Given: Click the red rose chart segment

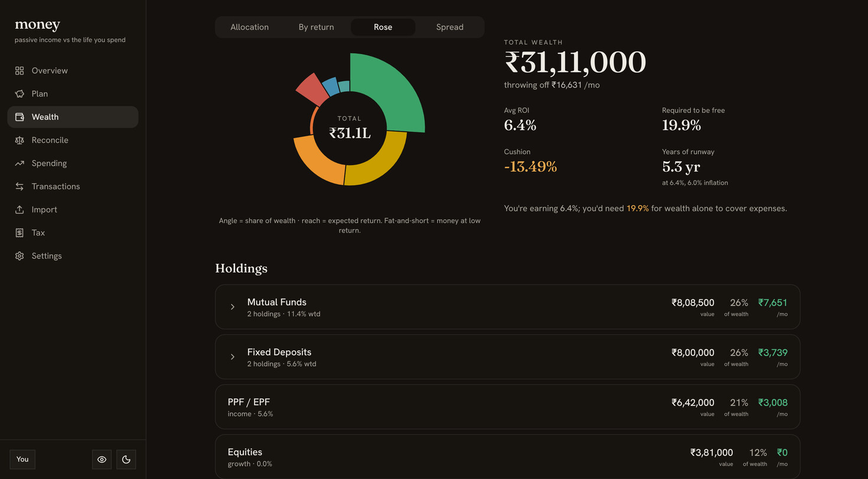Looking at the screenshot, I should tap(311, 88).
